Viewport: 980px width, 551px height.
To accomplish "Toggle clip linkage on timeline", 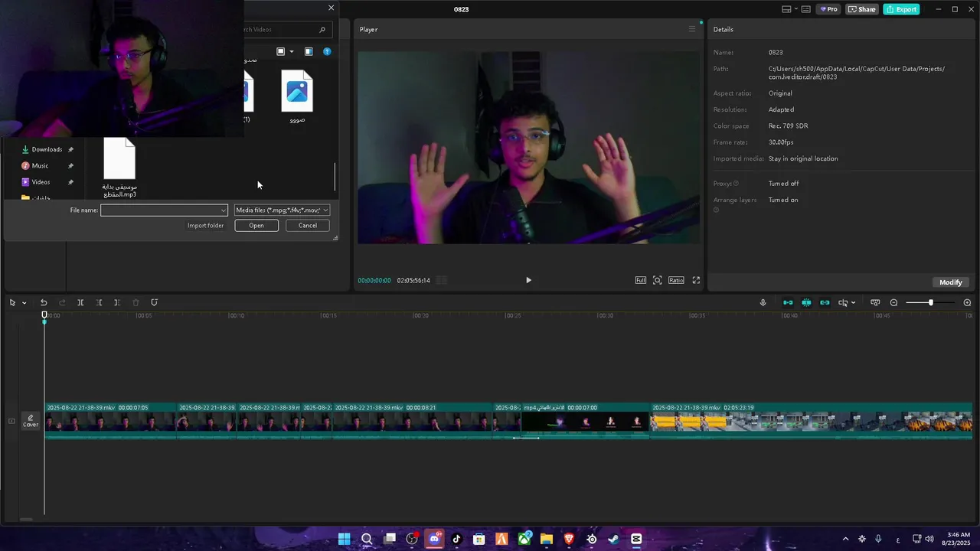I will pos(825,303).
